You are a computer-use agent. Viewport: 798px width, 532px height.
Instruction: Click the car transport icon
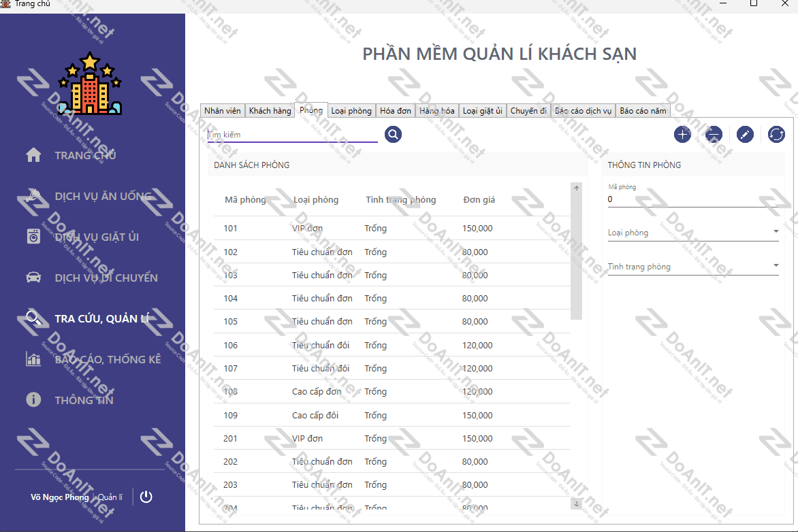pyautogui.click(x=33, y=278)
